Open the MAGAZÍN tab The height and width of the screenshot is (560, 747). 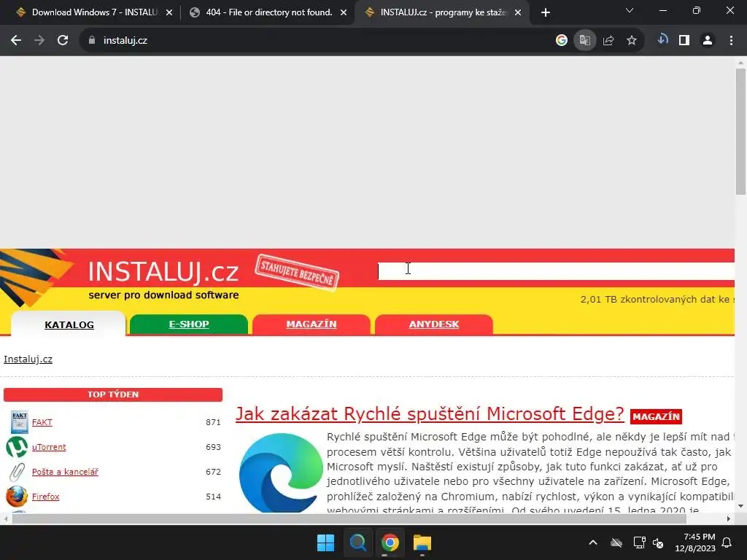(311, 324)
